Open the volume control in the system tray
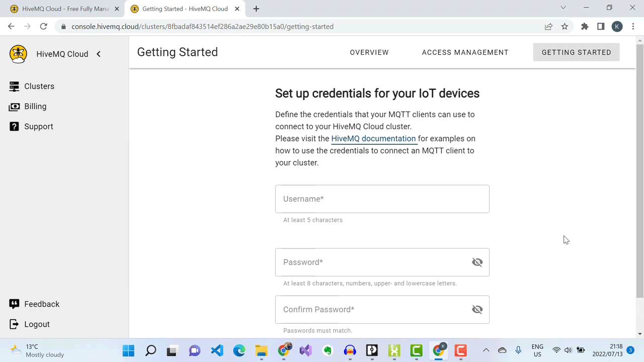Screen dimensions: 644x362 pyautogui.click(x=569, y=350)
